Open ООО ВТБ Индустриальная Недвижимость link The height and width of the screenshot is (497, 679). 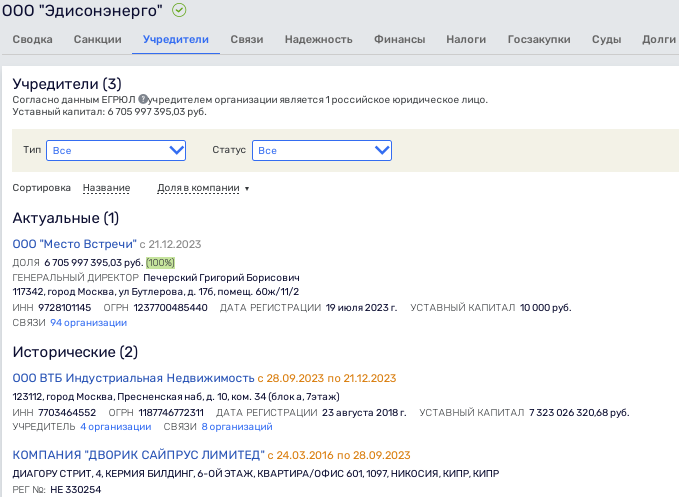[133, 378]
